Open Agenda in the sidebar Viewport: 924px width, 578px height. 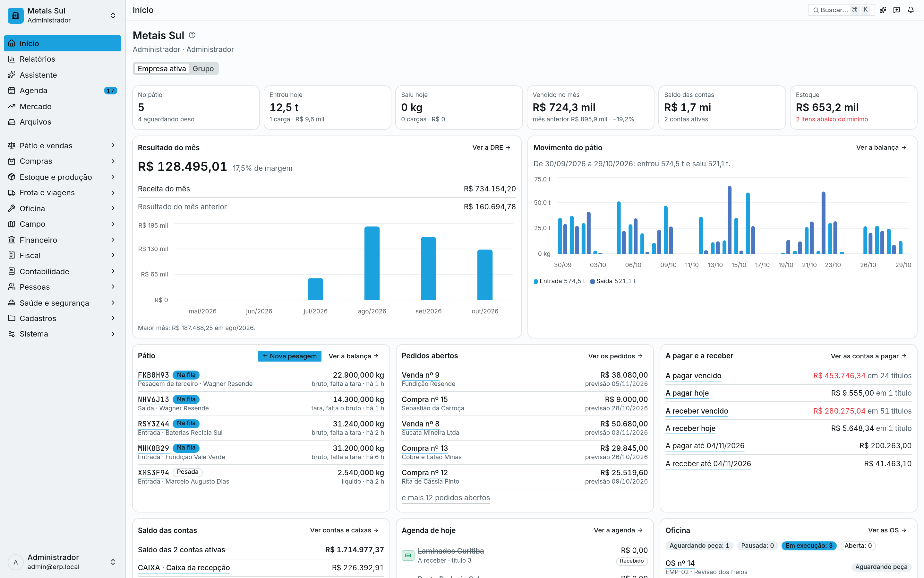(x=63, y=91)
